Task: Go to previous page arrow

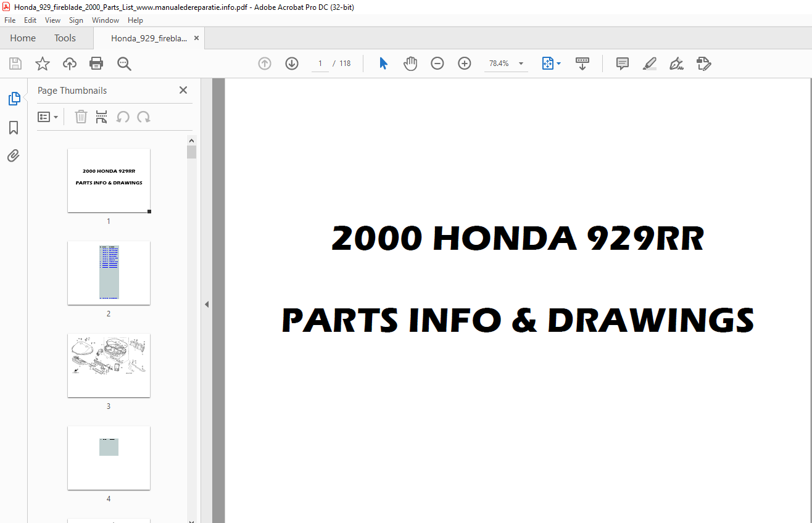Action: [265, 64]
